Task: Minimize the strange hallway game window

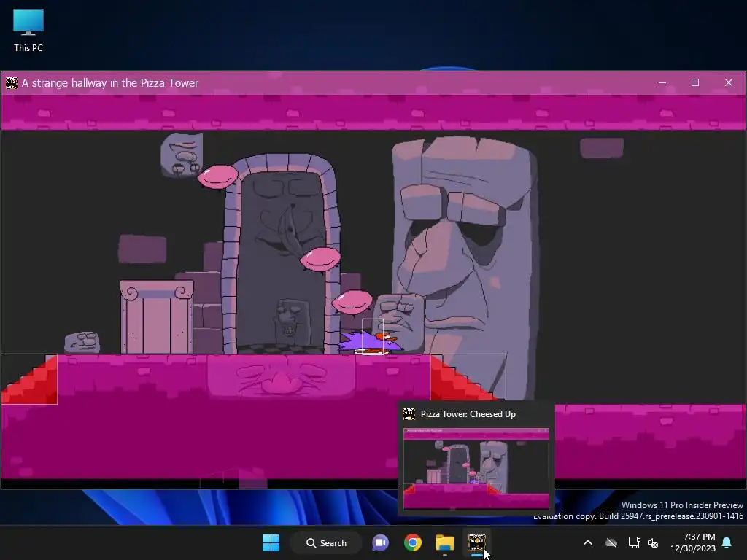Action: (662, 82)
